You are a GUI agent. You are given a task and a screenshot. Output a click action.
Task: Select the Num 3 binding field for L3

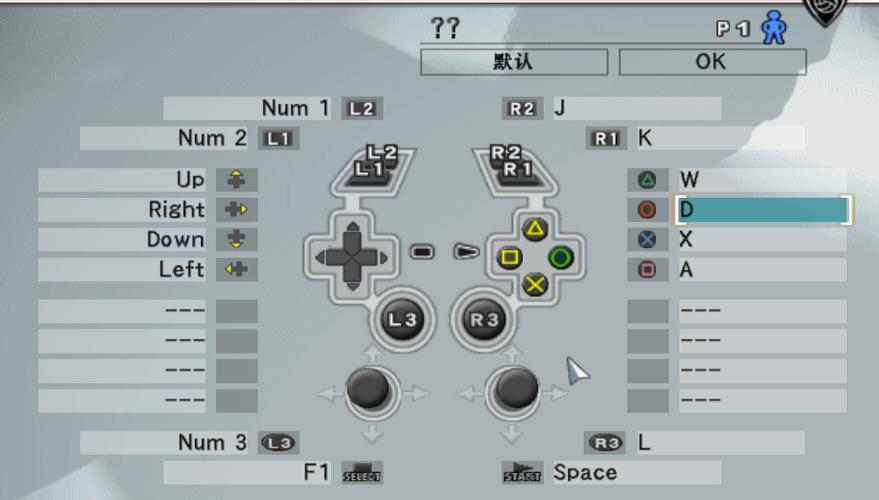click(164, 443)
